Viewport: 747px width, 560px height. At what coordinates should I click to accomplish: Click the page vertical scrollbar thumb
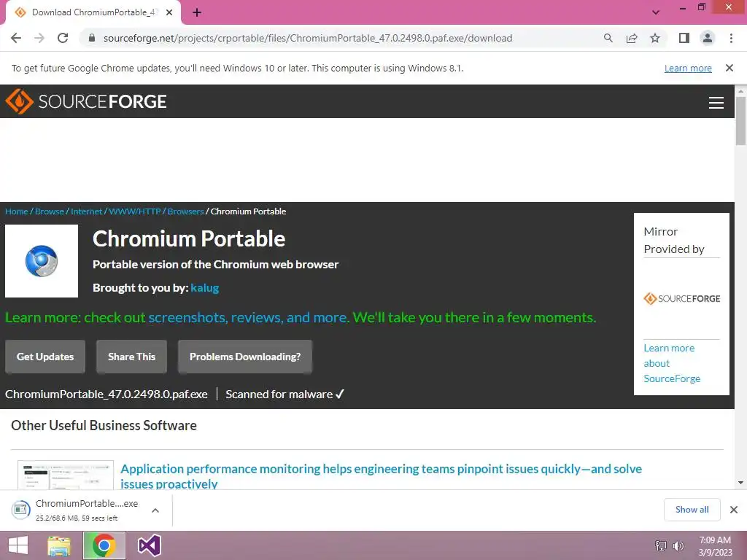click(740, 121)
